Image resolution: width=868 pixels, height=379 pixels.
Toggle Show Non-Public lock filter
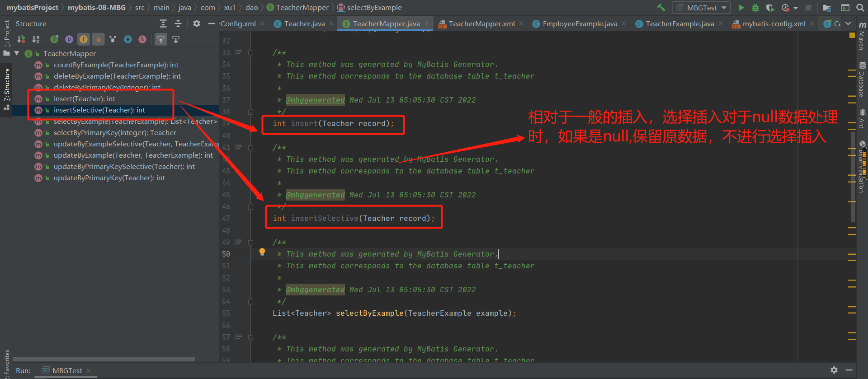(99, 39)
